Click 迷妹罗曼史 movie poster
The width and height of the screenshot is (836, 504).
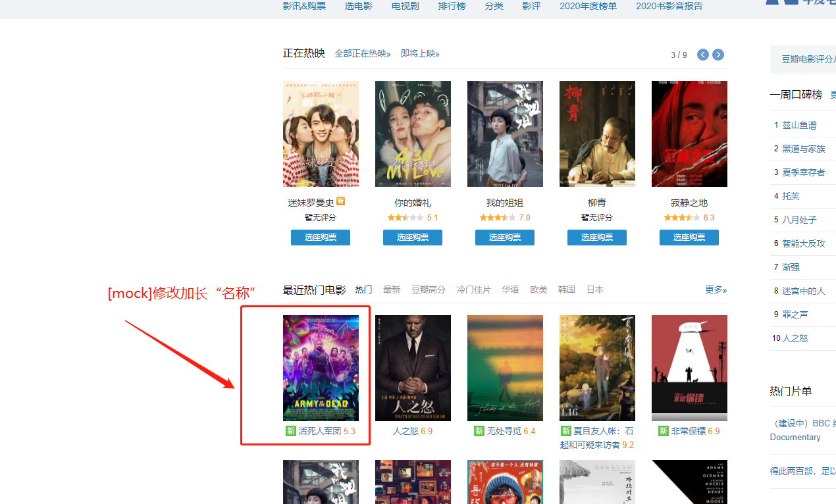pos(321,134)
